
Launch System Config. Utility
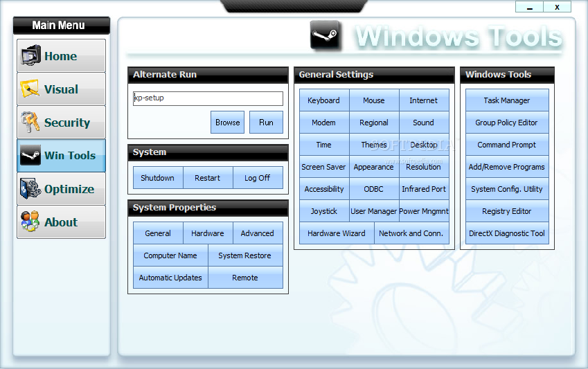click(x=507, y=188)
